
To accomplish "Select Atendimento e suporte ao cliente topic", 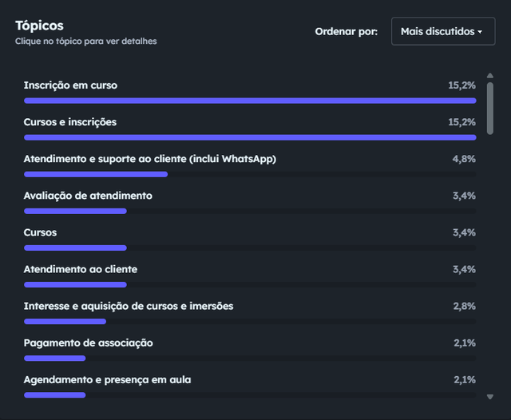I will point(250,165).
